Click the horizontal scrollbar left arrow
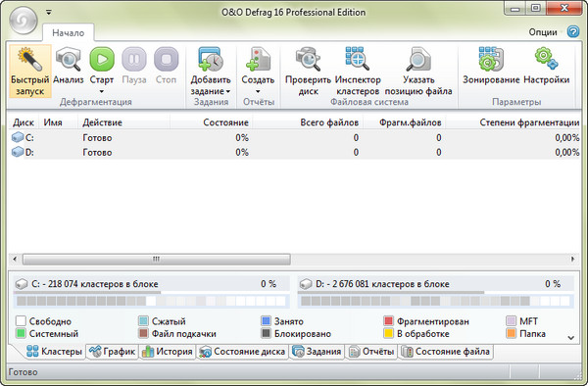This screenshot has width=588, height=386. pos(15,259)
